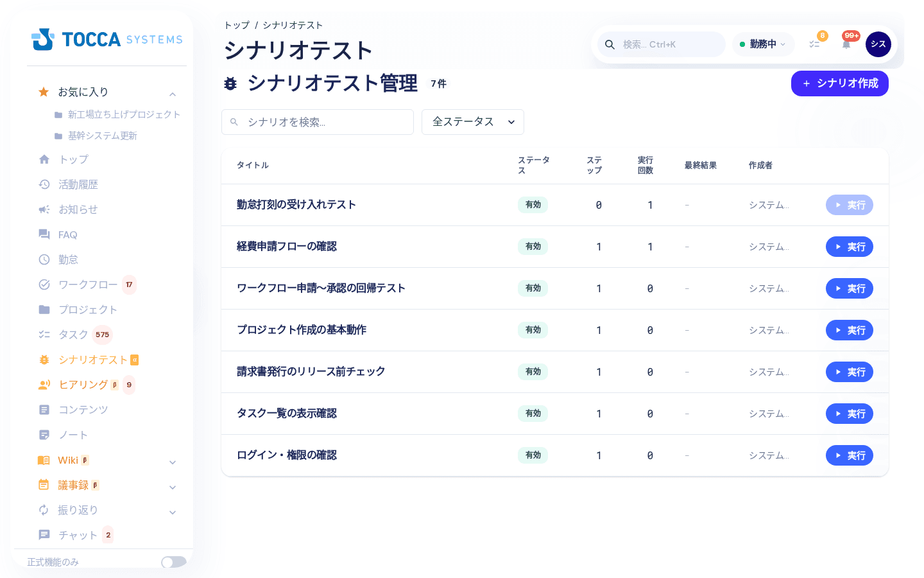Click the ヒアリング voice person icon
The height and width of the screenshot is (578, 924).
click(44, 385)
